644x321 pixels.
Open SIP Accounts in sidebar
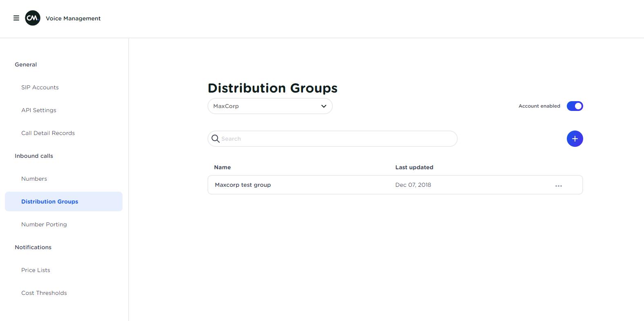tap(40, 87)
